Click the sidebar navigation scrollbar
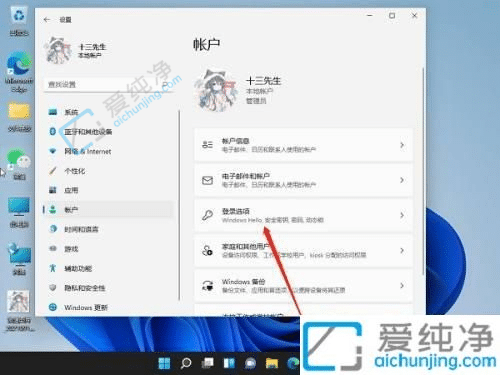Image resolution: width=500 pixels, height=375 pixels. click(179, 205)
